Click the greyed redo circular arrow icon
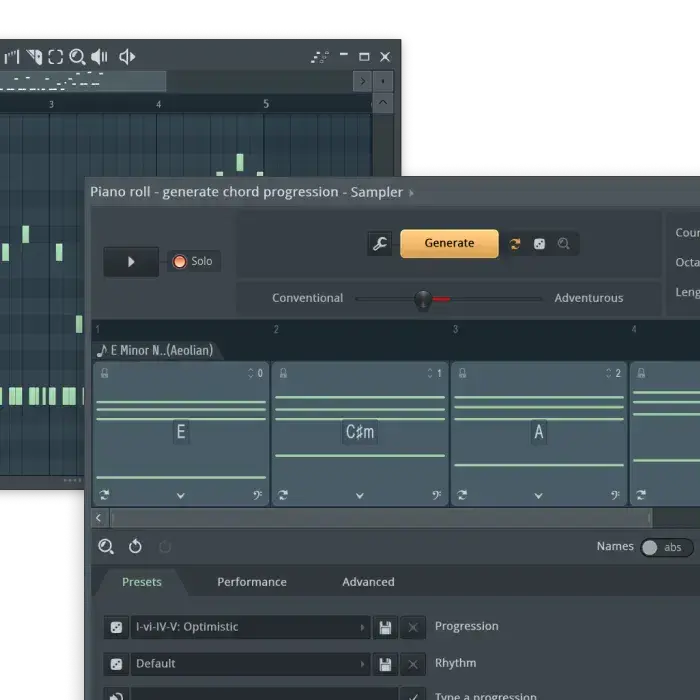Image resolution: width=700 pixels, height=700 pixels. coord(165,546)
